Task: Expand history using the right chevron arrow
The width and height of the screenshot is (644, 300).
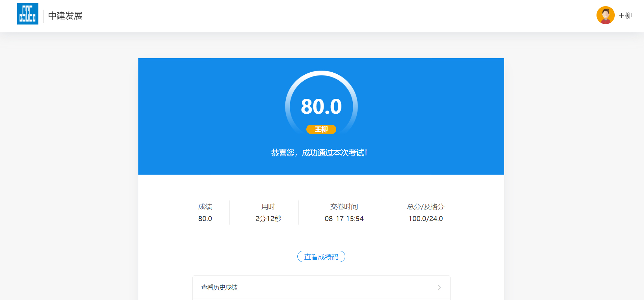Action: click(x=439, y=287)
